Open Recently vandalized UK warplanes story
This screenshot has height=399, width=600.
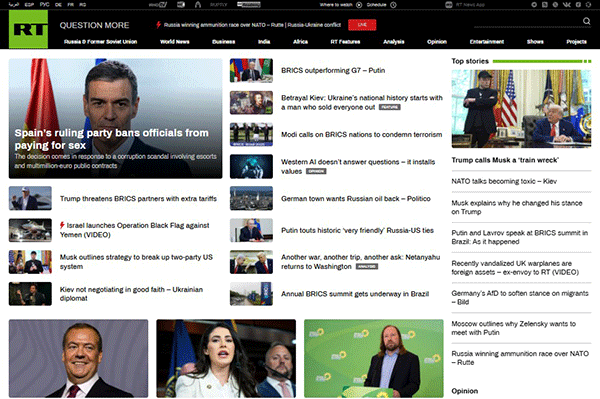click(x=515, y=268)
